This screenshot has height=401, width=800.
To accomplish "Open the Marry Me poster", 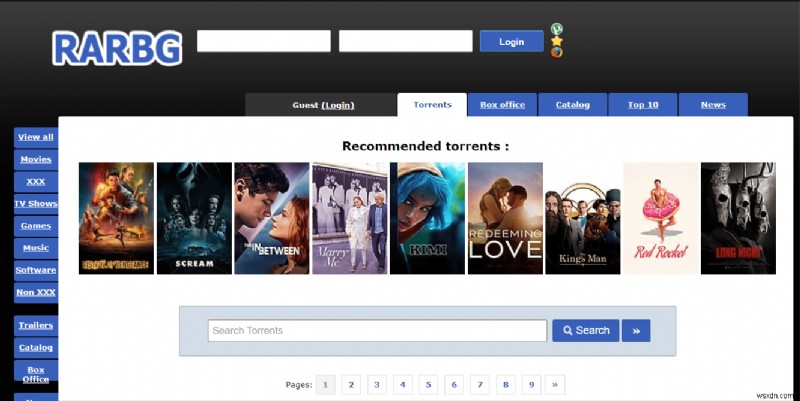I will (x=349, y=218).
